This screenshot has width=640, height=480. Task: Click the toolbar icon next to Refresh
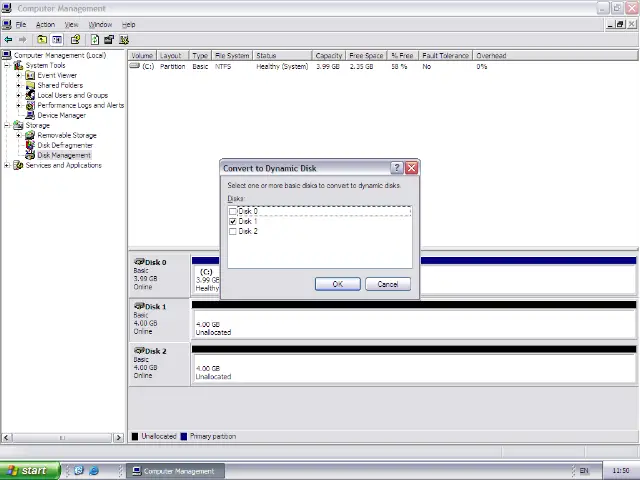(109, 40)
